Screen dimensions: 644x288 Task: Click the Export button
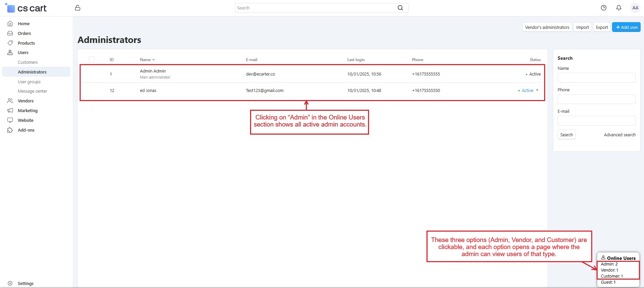click(x=602, y=27)
